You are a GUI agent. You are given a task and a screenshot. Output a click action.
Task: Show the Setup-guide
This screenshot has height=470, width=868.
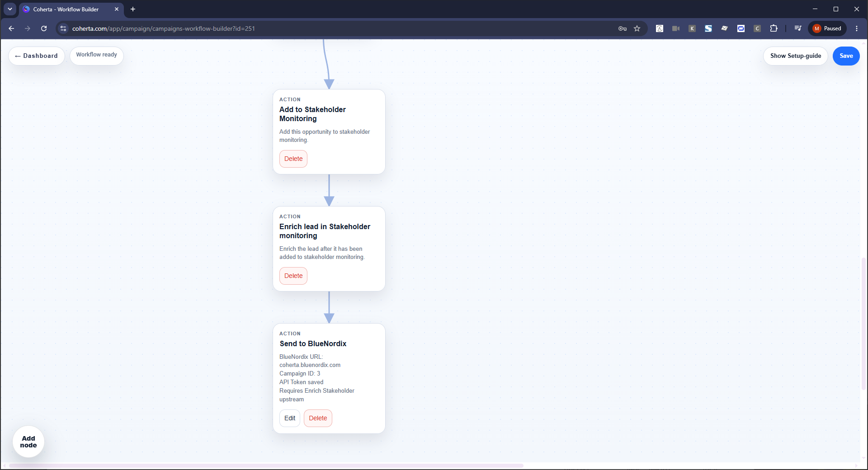796,56
